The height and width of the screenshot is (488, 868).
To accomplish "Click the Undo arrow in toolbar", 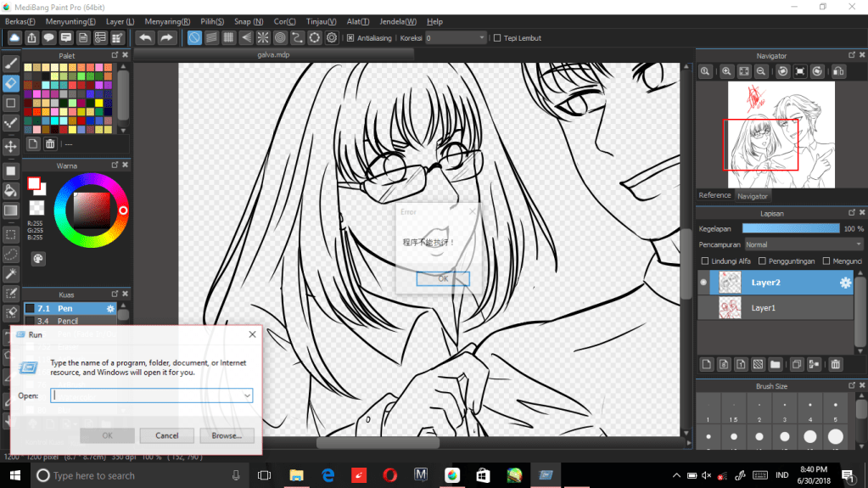I will [145, 38].
